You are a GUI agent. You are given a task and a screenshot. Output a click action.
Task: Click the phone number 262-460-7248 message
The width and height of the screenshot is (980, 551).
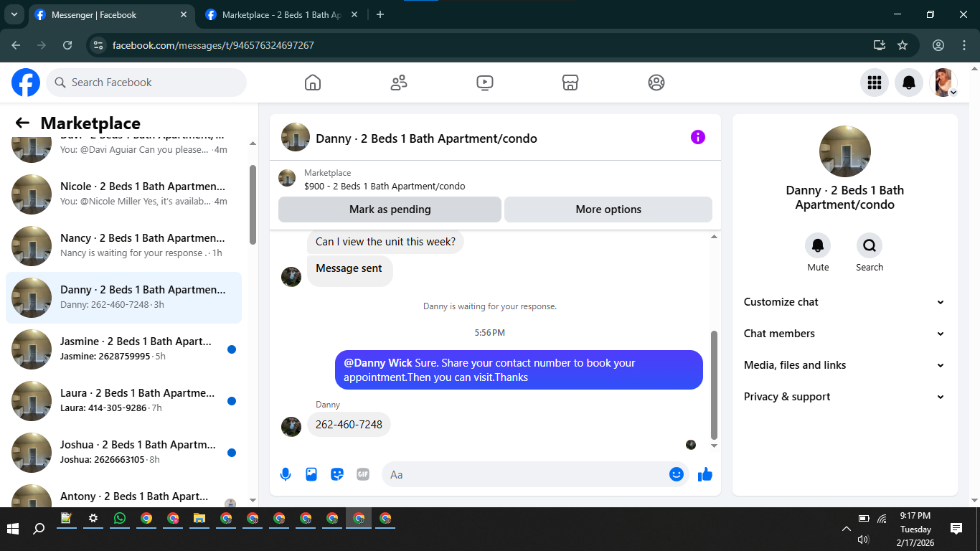tap(349, 425)
